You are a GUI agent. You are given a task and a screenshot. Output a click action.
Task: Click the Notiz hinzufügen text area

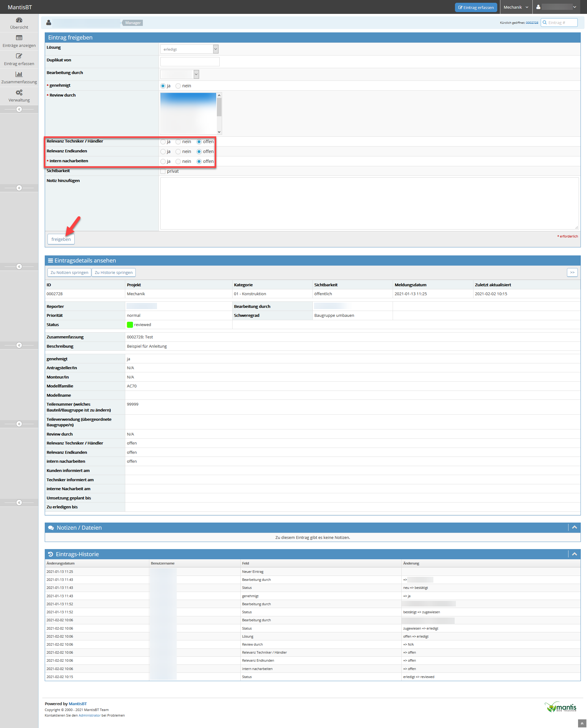point(369,204)
